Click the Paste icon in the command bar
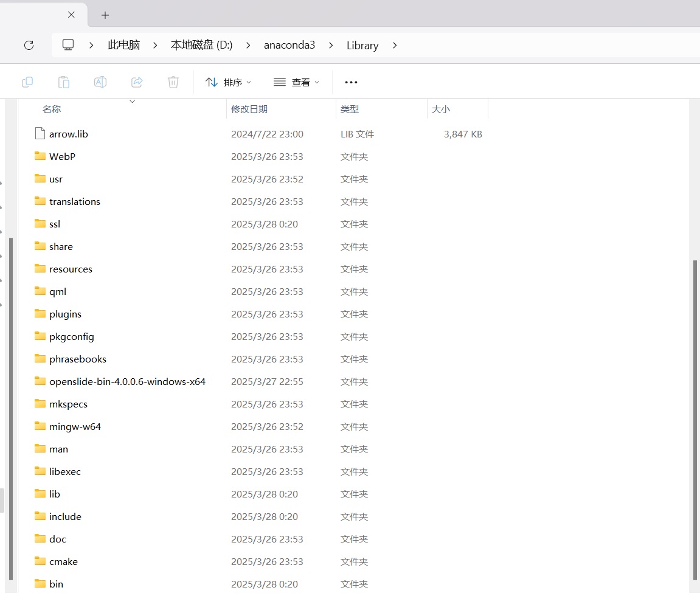 pos(63,82)
